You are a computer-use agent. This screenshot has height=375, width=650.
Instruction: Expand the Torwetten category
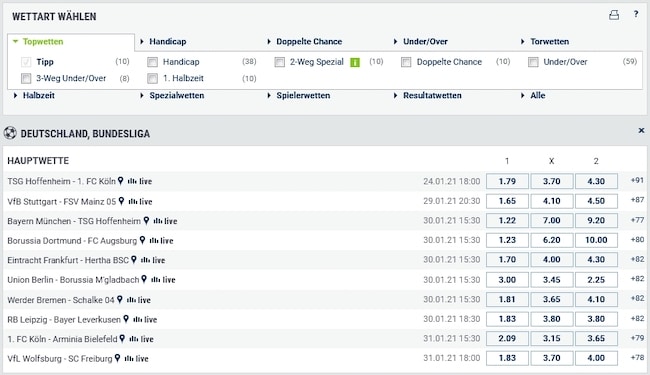545,41
